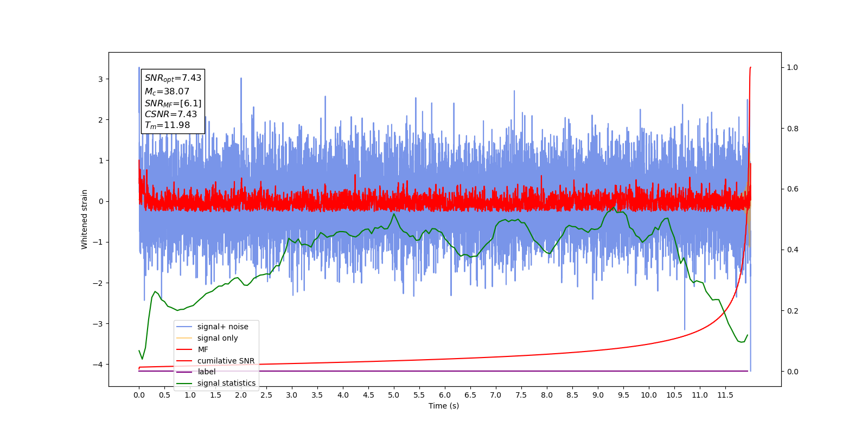Click x-axis tick label 7.0
Screen dimensions: 868x434
tap(496, 395)
